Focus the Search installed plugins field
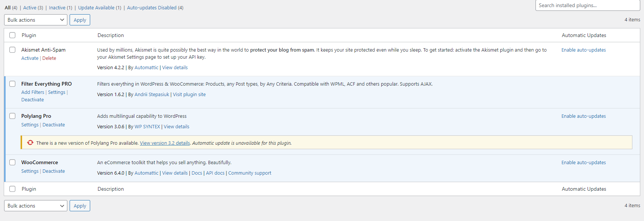Image resolution: width=644 pixels, height=221 pixels. 587,5
